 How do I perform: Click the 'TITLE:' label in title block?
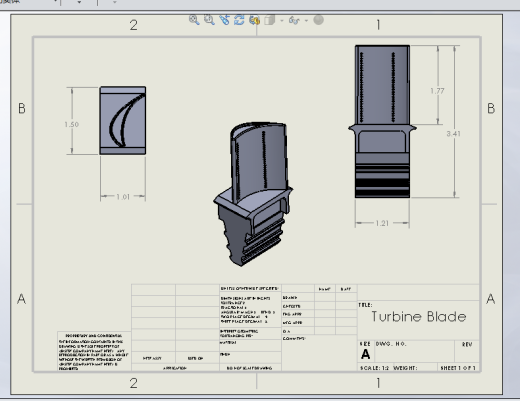tap(365, 305)
